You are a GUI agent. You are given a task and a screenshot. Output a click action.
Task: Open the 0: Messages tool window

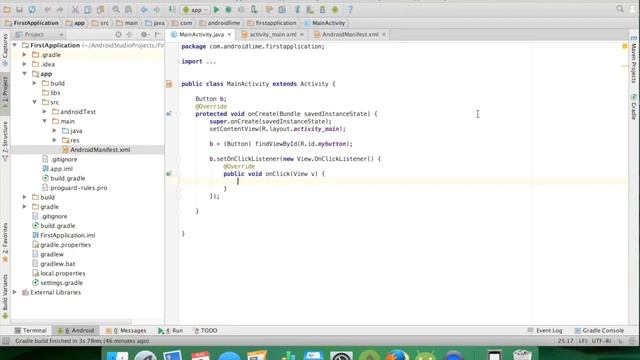click(126, 331)
